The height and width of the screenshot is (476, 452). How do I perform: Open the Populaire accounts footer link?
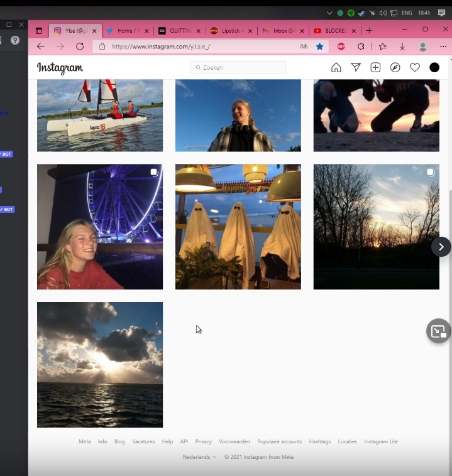click(279, 441)
